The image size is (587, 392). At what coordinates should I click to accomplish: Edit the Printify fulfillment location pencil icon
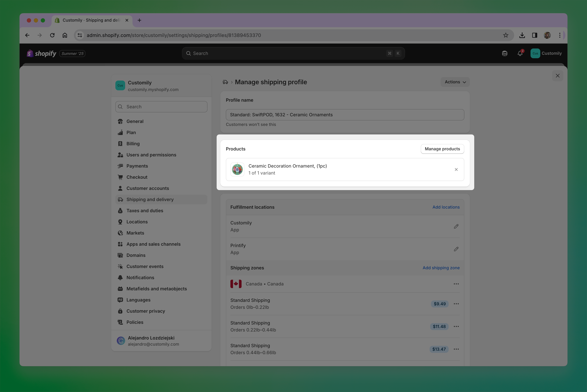[x=456, y=249]
